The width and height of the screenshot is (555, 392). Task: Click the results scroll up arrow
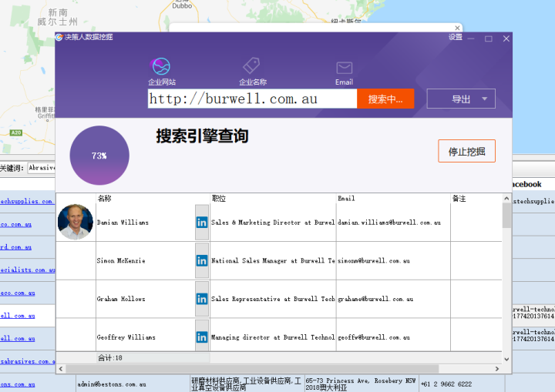506,199
